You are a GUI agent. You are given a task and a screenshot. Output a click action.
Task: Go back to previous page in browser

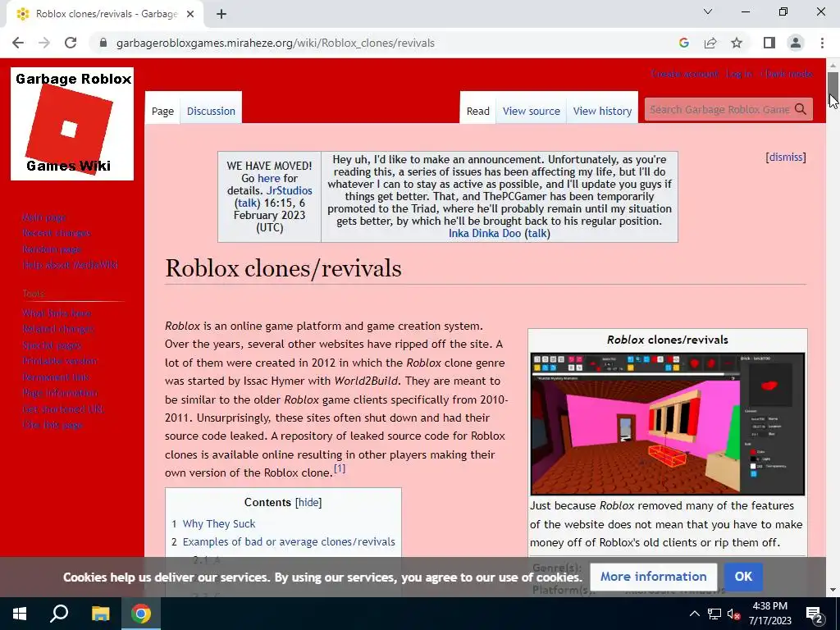pos(18,43)
